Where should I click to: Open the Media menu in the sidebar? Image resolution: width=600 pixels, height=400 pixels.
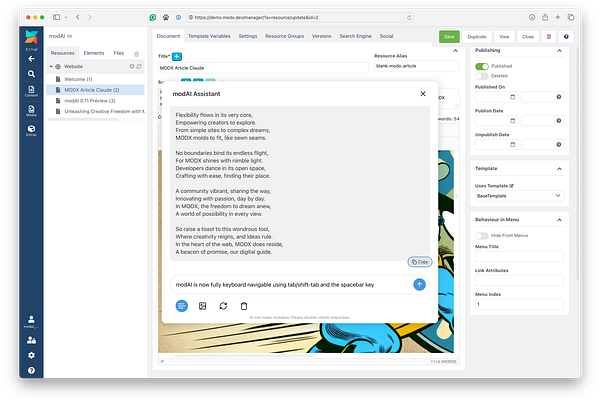[31, 111]
